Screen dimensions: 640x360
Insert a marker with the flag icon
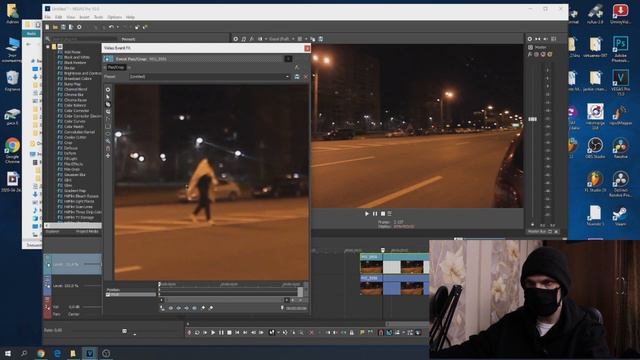point(362,333)
